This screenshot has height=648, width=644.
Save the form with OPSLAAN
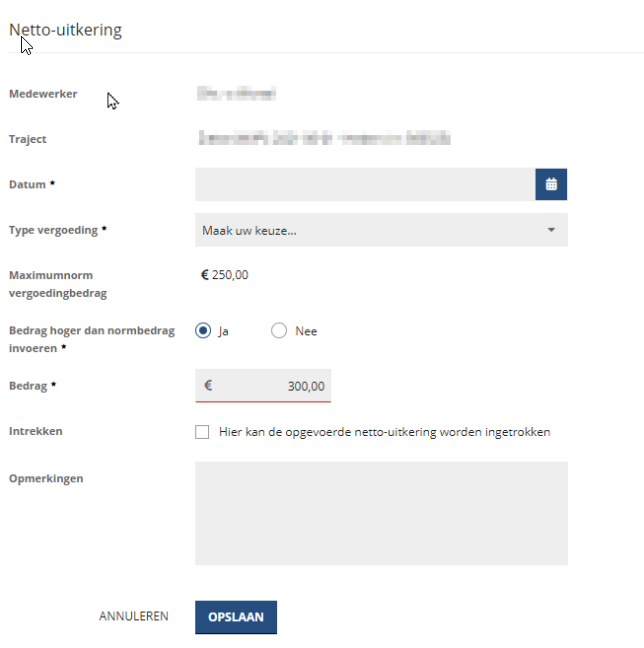click(235, 617)
